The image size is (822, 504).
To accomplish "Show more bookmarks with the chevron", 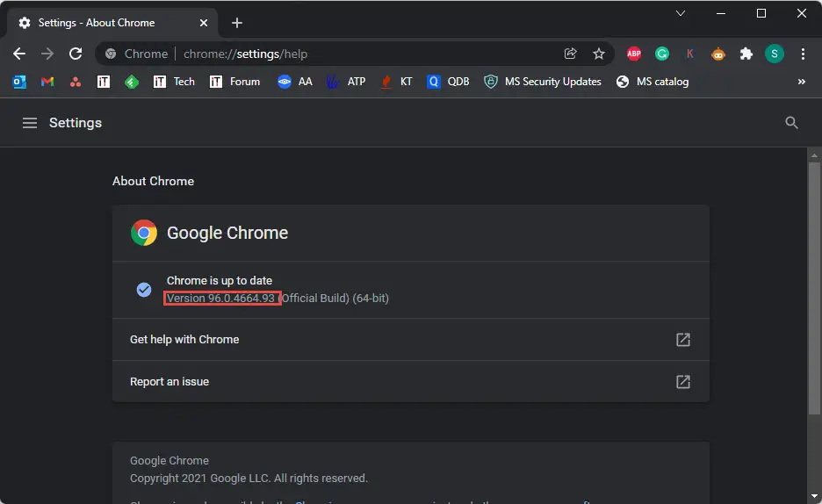I will point(802,82).
